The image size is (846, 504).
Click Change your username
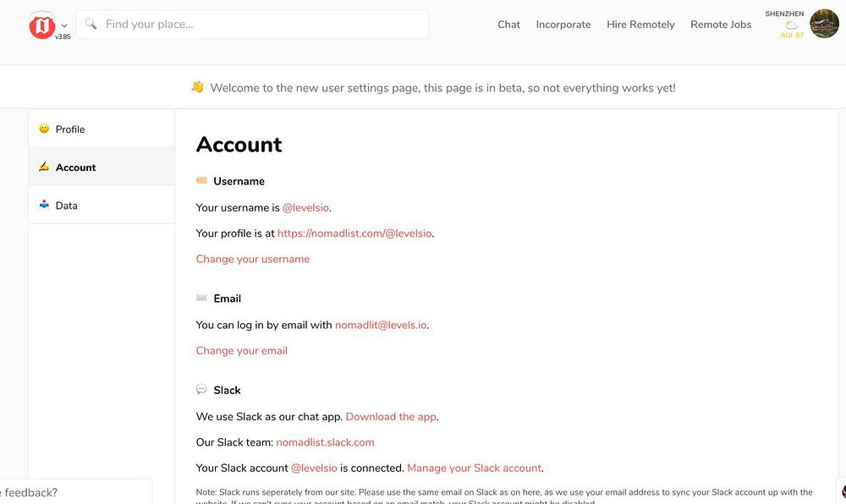point(252,260)
